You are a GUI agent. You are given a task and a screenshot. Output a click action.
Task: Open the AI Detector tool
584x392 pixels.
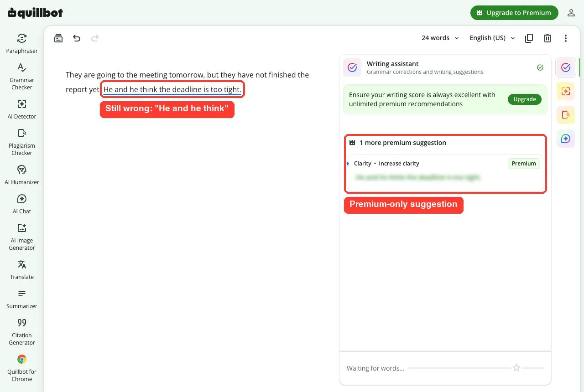(x=22, y=109)
